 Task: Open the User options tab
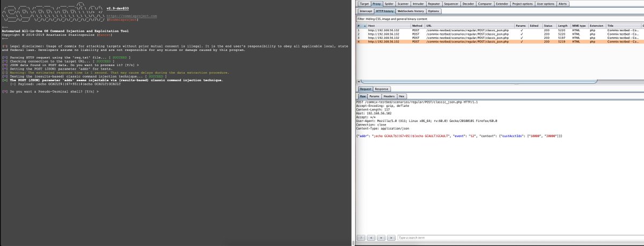[546, 3]
